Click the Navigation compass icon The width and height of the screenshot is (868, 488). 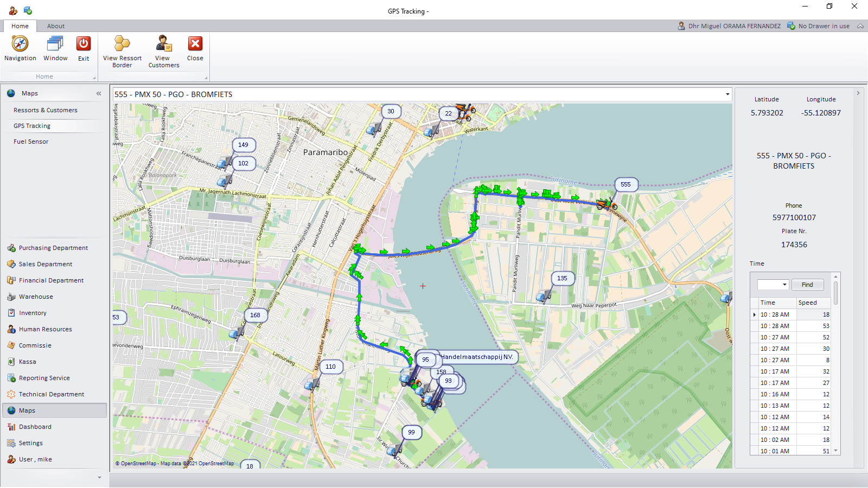20,44
